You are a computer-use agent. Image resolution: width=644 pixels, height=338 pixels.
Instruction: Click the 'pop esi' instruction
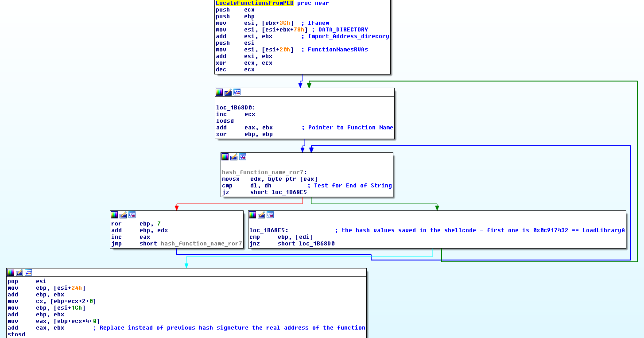[x=27, y=281]
